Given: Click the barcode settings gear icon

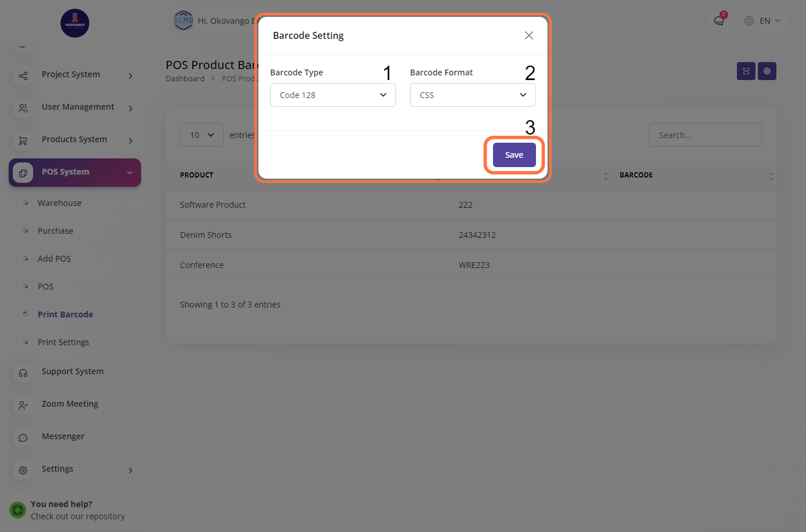Looking at the screenshot, I should [x=767, y=71].
